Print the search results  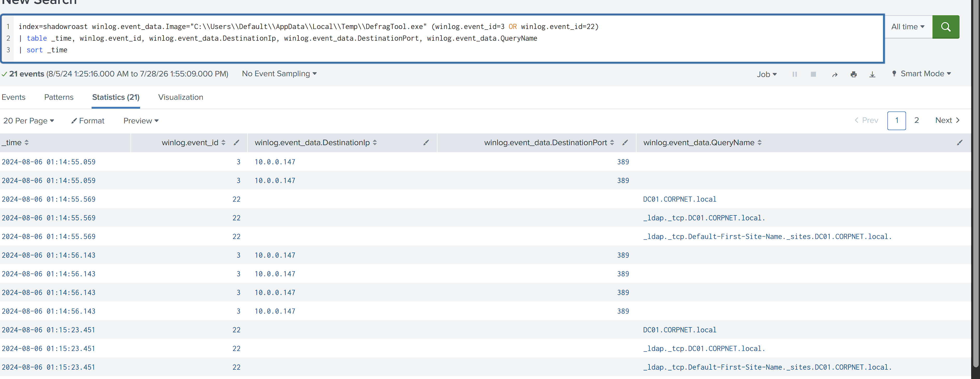(x=854, y=74)
